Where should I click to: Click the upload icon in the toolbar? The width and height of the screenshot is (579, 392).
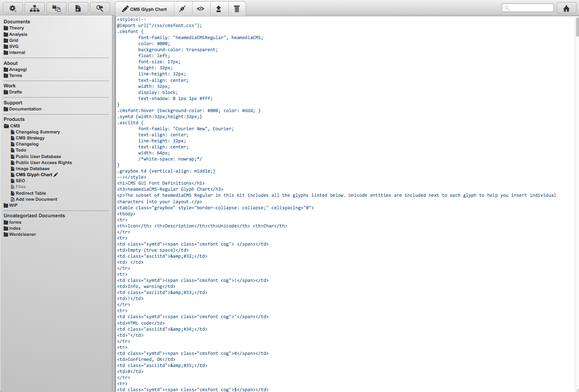pos(219,8)
